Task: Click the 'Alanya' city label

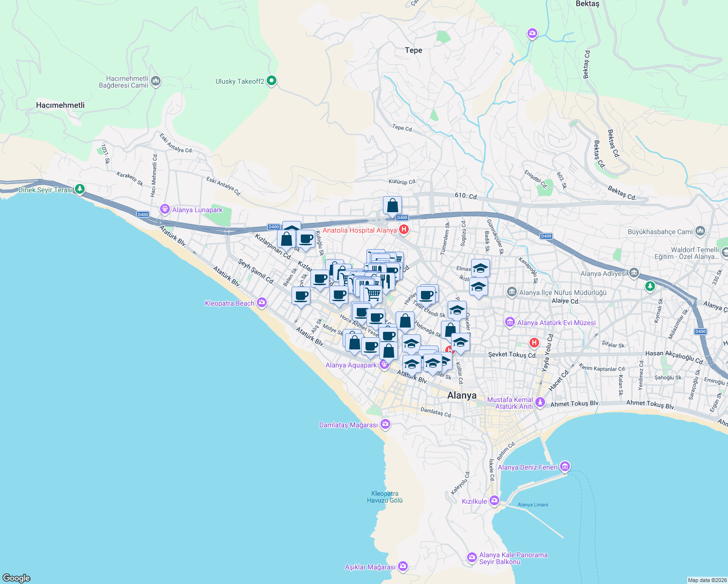Action: tap(462, 395)
